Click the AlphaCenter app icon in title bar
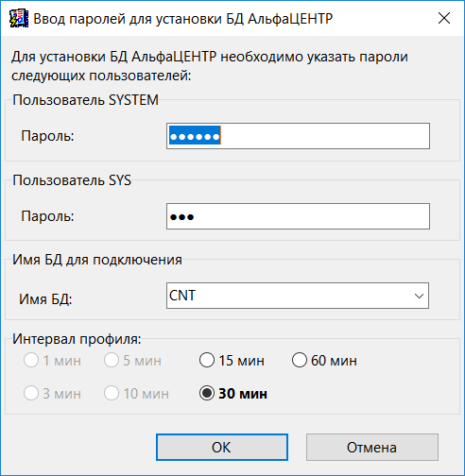 pos(19,18)
